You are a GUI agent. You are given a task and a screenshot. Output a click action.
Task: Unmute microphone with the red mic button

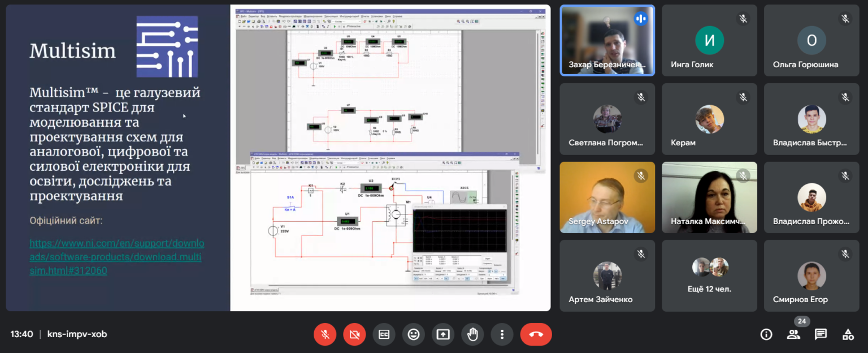click(x=325, y=334)
